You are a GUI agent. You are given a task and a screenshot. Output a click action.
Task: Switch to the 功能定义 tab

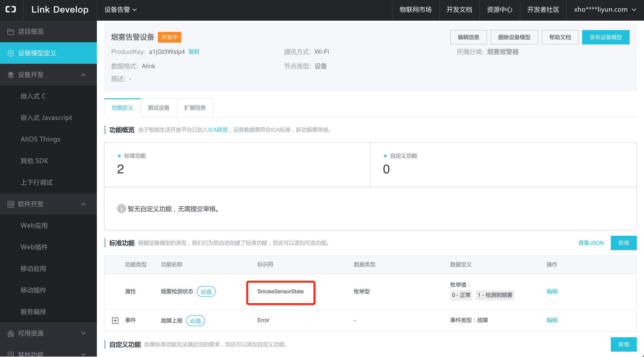122,108
